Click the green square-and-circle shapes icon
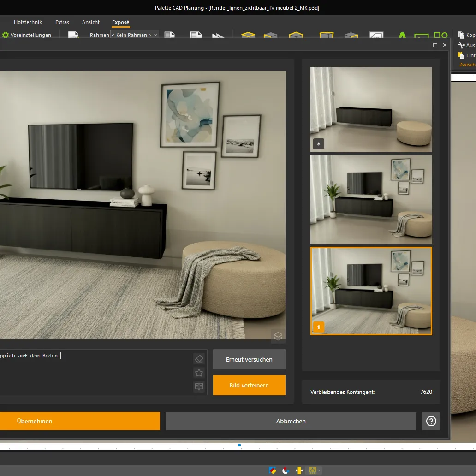This screenshot has height=476, width=476. [441, 35]
